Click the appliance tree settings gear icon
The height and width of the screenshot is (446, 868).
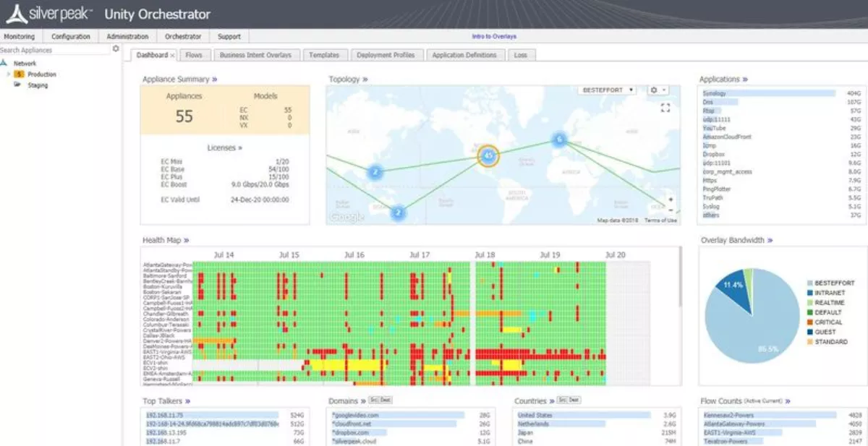[116, 49]
